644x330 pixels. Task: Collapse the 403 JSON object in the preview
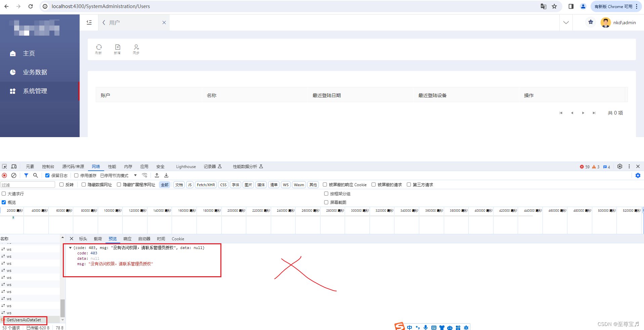[x=71, y=248]
